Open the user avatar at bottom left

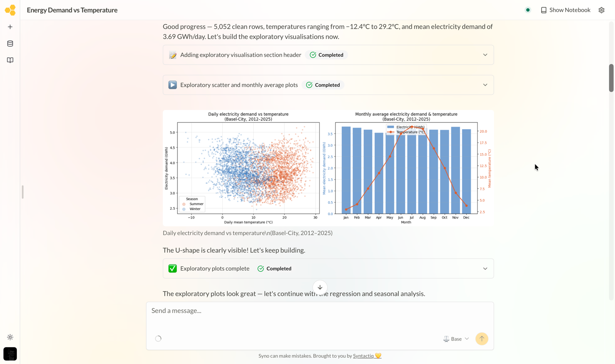point(10,354)
